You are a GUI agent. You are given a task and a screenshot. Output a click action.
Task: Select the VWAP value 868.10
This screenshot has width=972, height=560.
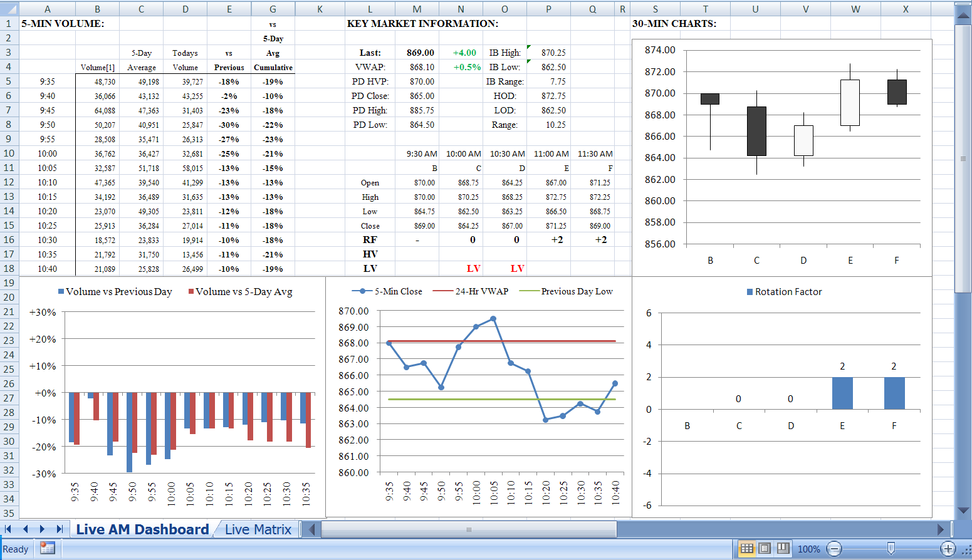(417, 67)
